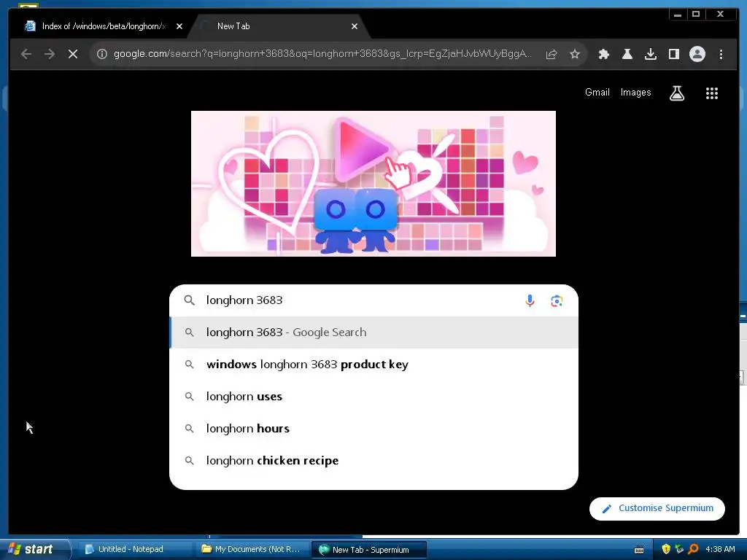Choose the longhorn uses suggestion

click(x=374, y=396)
